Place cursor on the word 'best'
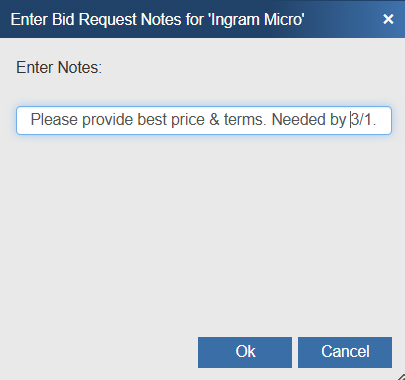The height and width of the screenshot is (380, 405). click(x=152, y=120)
